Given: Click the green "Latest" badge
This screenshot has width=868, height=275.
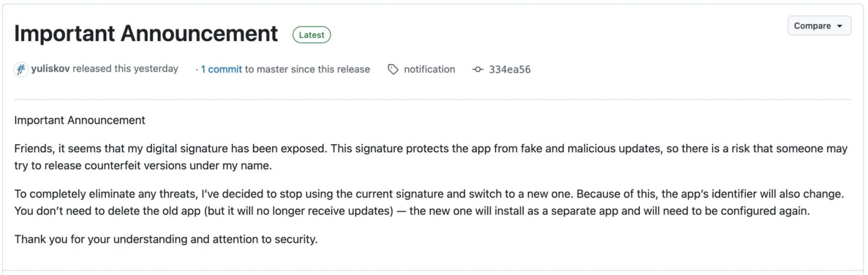Looking at the screenshot, I should (x=311, y=35).
